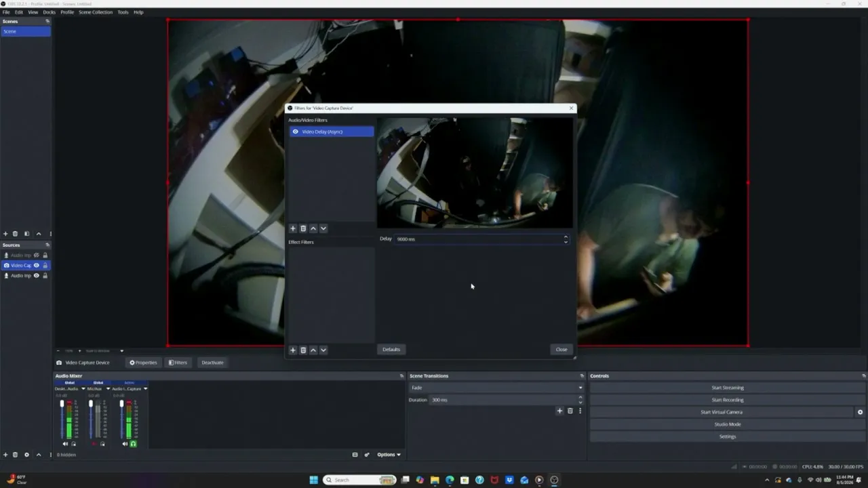Open the Docks menu
This screenshot has width=868, height=488.
[49, 12]
